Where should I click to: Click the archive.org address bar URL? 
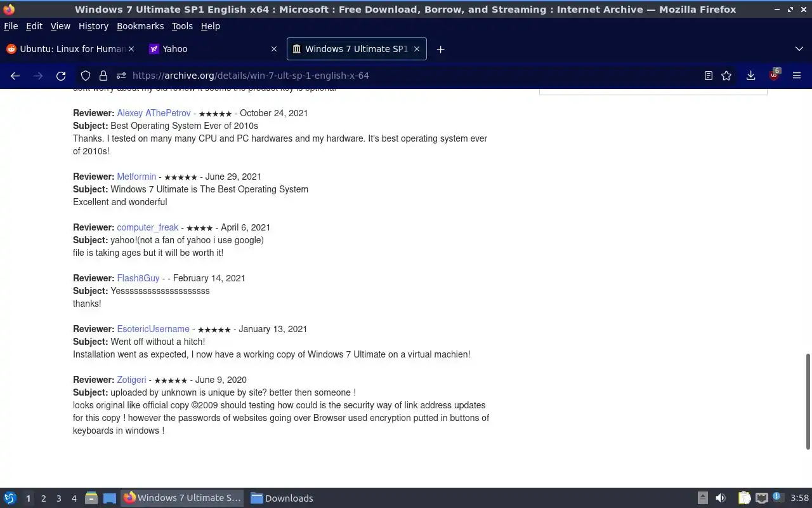pyautogui.click(x=251, y=76)
